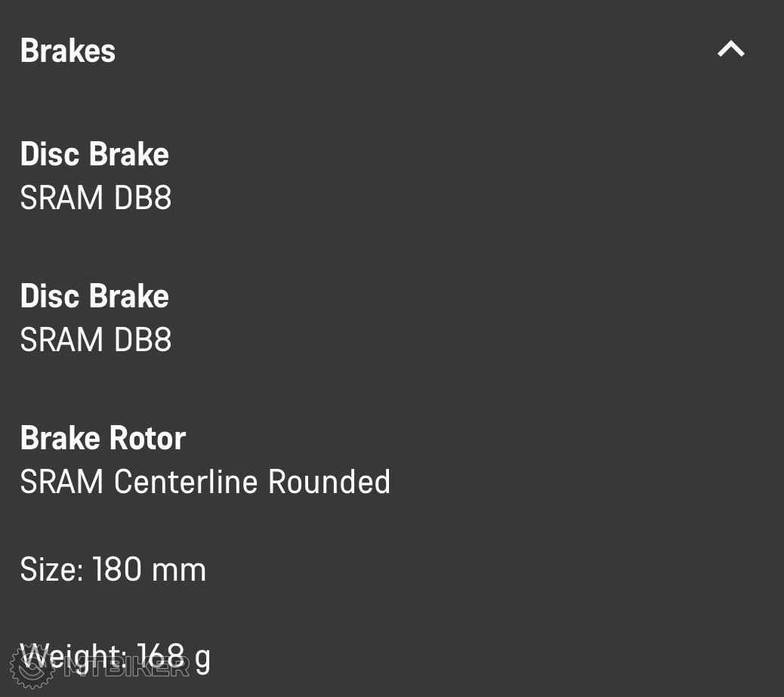Image resolution: width=784 pixels, height=697 pixels.
Task: Click "DB8" under the first Disc Brake
Action: tap(143, 198)
